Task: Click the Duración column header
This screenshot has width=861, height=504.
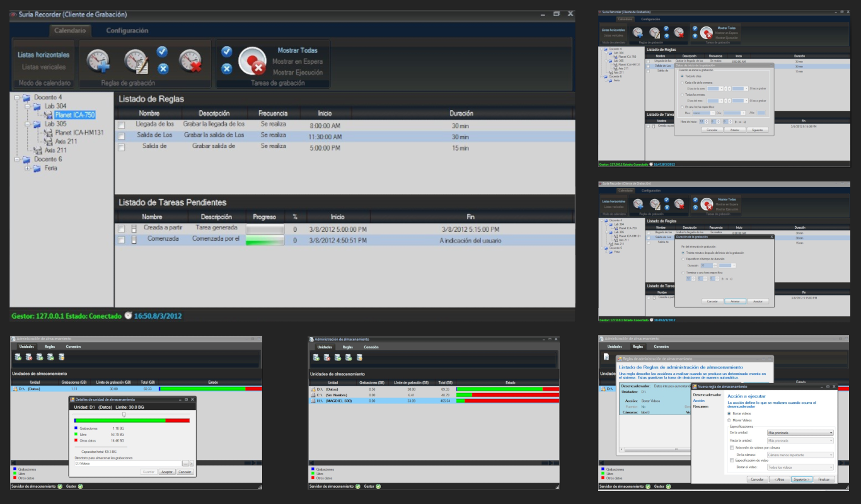Action: (x=461, y=113)
